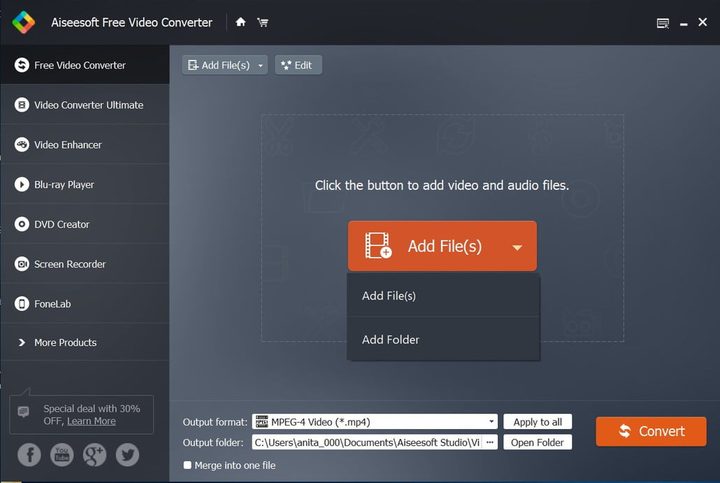Viewport: 720px width, 483px height.
Task: Click the MPEG format icon in output format
Action: [x=262, y=421]
